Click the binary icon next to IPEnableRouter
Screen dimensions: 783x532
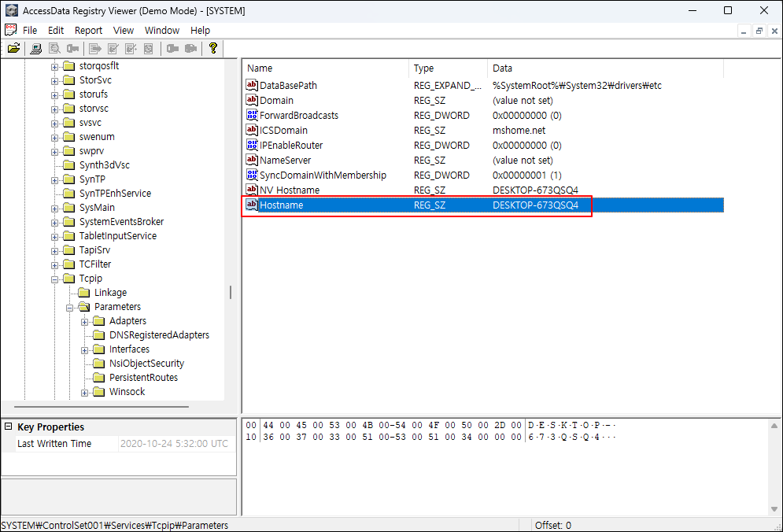point(252,145)
